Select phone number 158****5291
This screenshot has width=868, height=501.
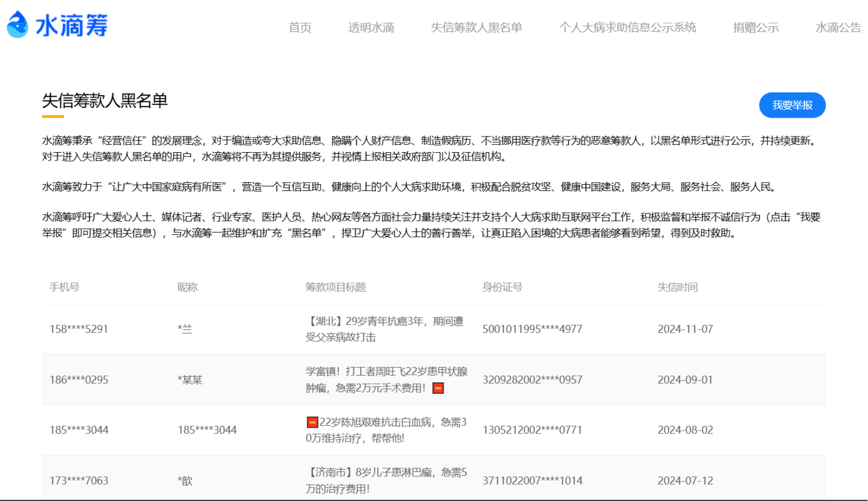point(79,329)
